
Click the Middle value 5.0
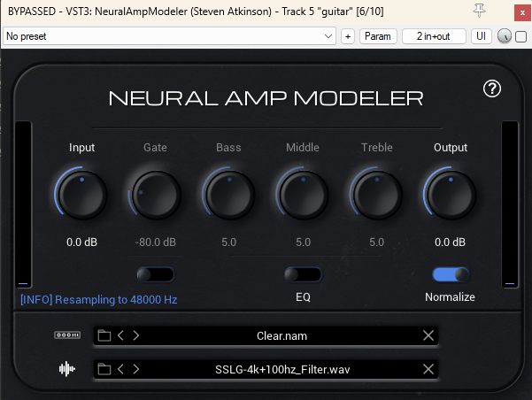coord(303,242)
